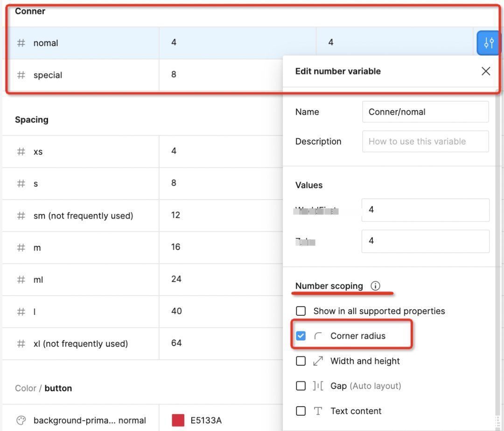Check the Text content scope

click(301, 411)
